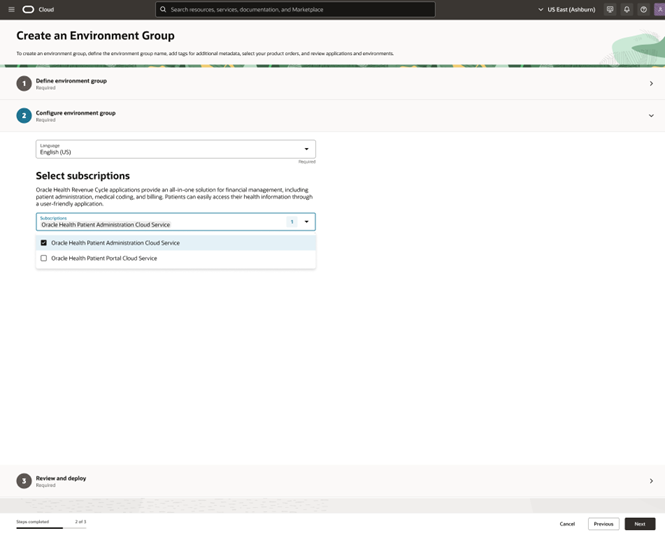This screenshot has width=665, height=533.
Task: Check Oracle Health Patient Portal Cloud Service
Action: [44, 258]
